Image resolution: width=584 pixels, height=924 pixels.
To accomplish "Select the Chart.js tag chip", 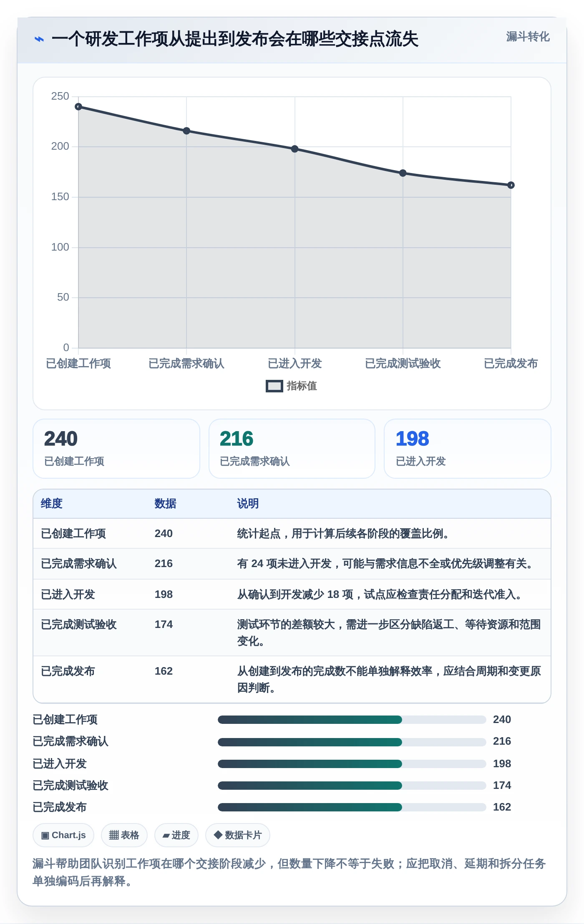I will 63,835.
